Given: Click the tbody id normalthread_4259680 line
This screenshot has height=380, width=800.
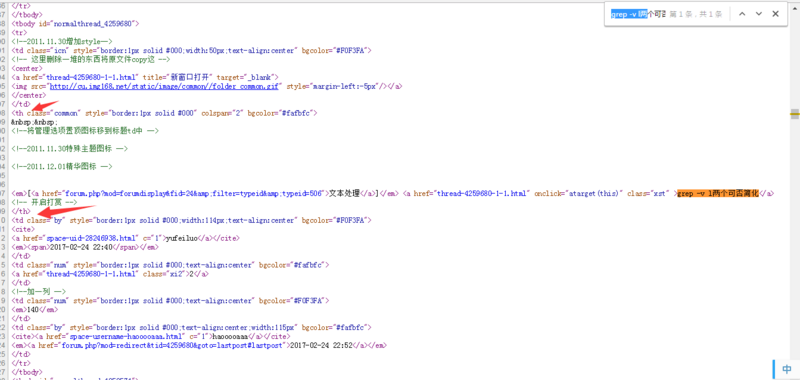Looking at the screenshot, I should (x=75, y=23).
